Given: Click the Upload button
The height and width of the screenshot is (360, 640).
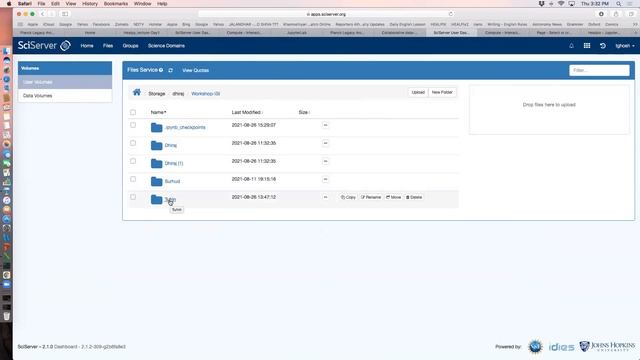Looking at the screenshot, I should click(x=418, y=92).
